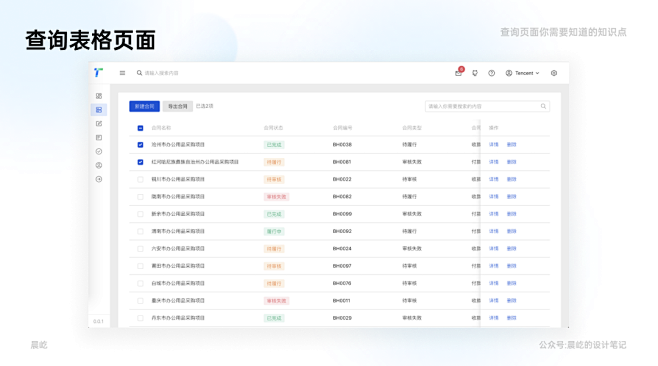Image resolution: width=658 pixels, height=366 pixels.
Task: Click the 合同状态 column header
Action: pyautogui.click(x=274, y=128)
